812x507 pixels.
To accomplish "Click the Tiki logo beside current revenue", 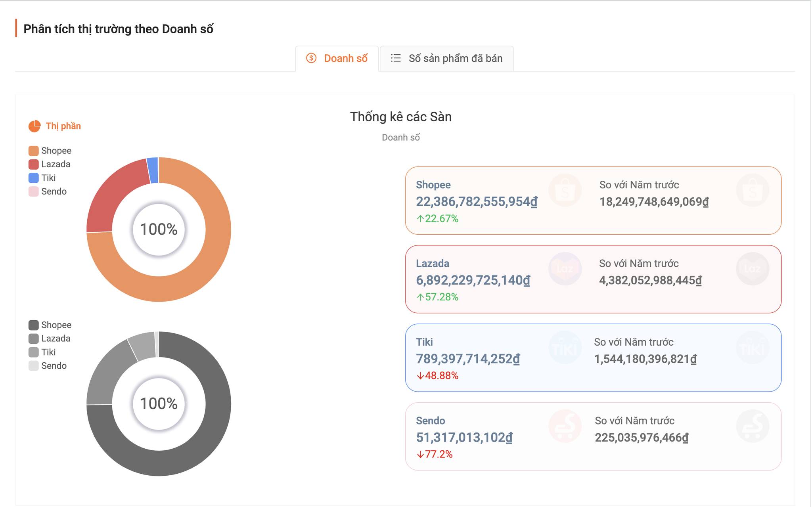I will 565,348.
